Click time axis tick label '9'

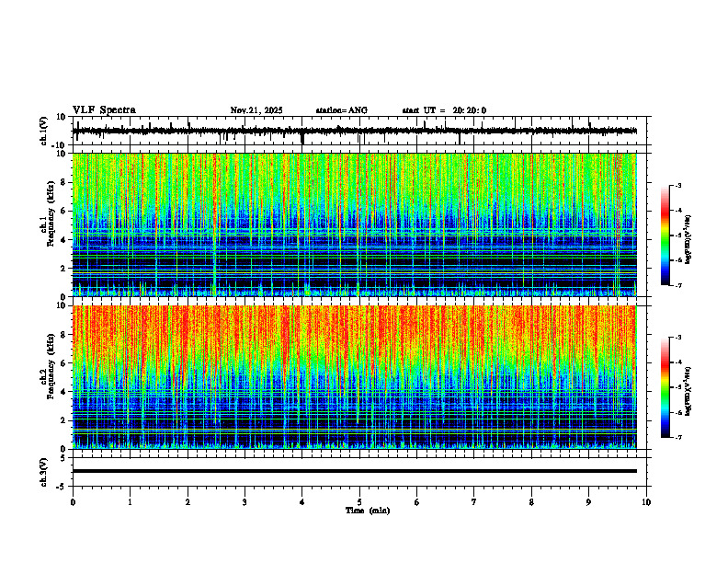[588, 502]
